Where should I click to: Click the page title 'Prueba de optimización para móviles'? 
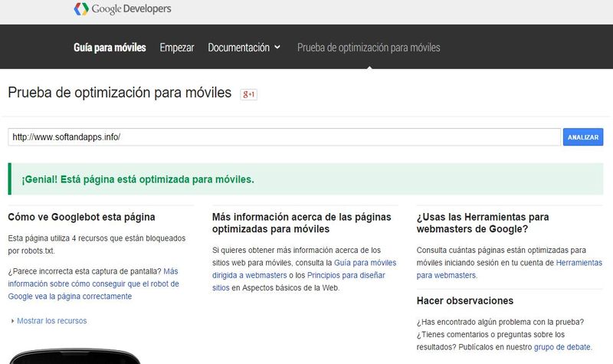coord(120,93)
